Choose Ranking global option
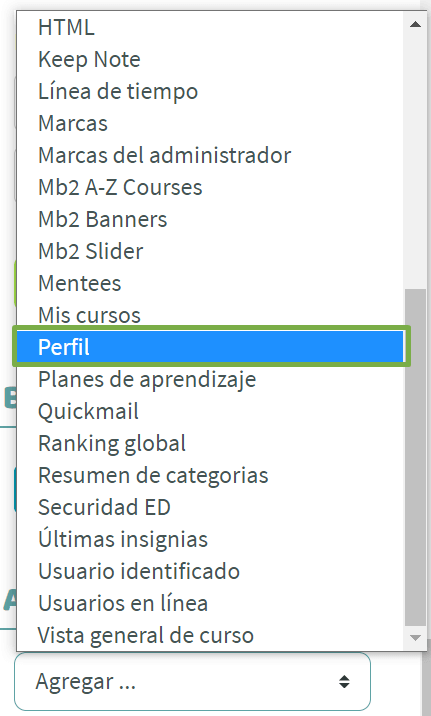The height and width of the screenshot is (716, 431). 210,443
